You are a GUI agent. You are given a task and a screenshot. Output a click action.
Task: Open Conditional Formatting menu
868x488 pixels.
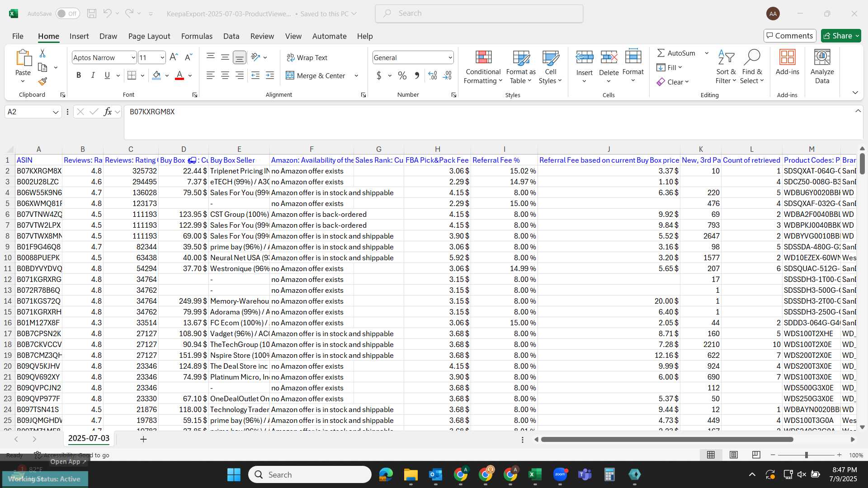(483, 67)
